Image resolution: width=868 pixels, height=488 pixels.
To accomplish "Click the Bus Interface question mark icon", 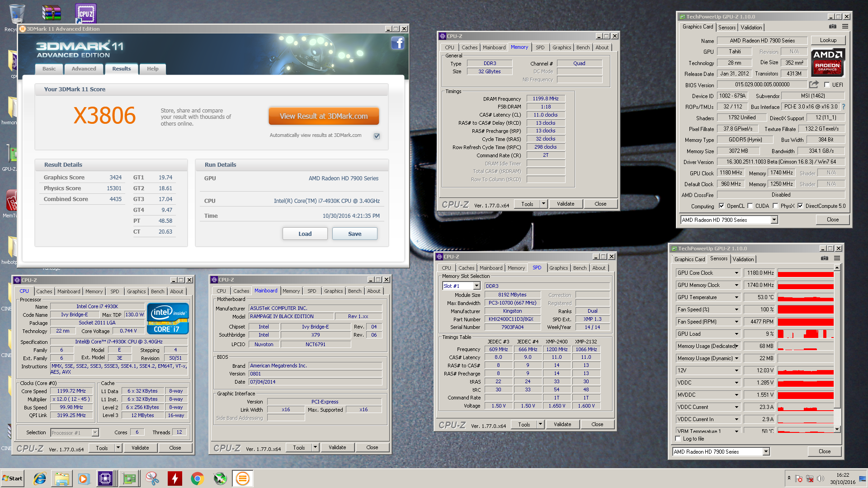I will pyautogui.click(x=843, y=107).
